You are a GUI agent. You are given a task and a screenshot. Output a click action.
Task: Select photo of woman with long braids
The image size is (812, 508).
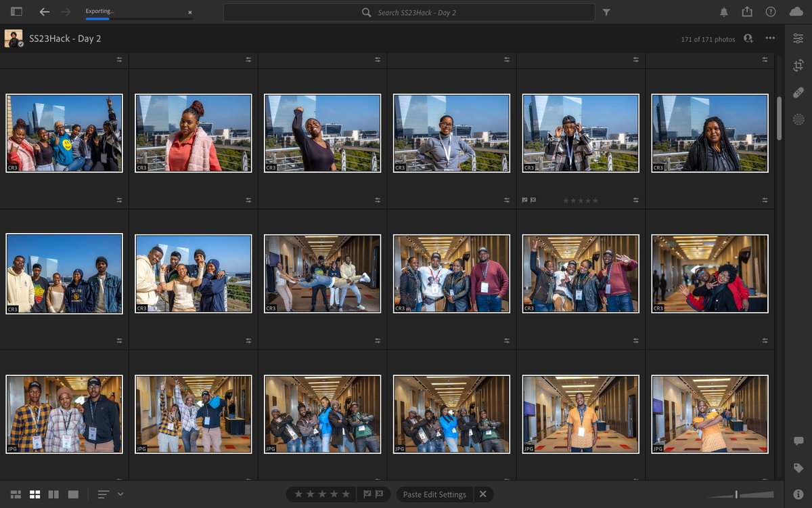point(710,133)
